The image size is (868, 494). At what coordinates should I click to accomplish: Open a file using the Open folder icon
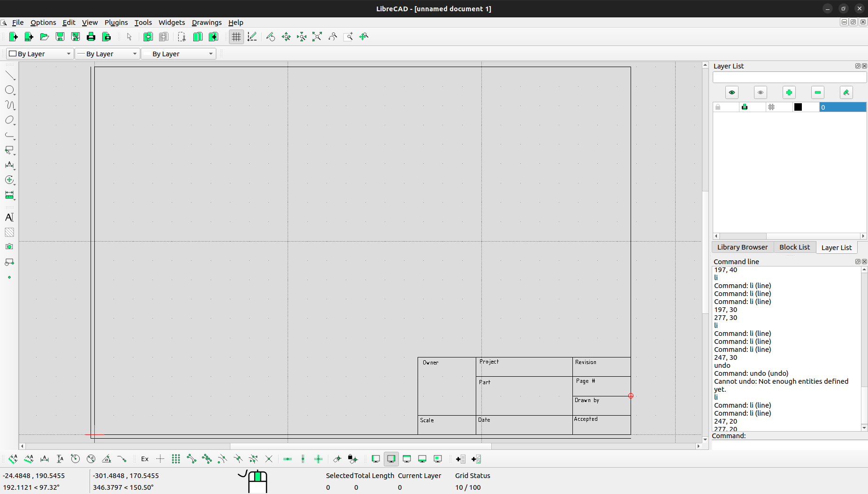(44, 37)
